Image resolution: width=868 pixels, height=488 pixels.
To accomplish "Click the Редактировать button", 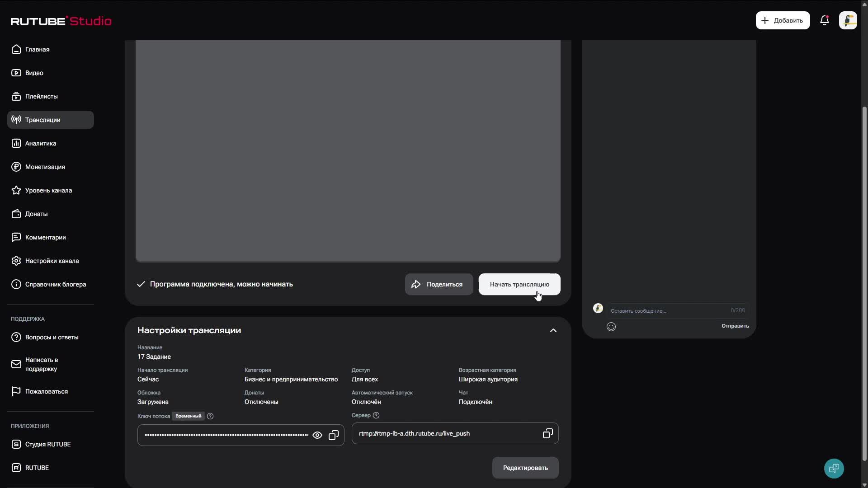I will [x=525, y=468].
